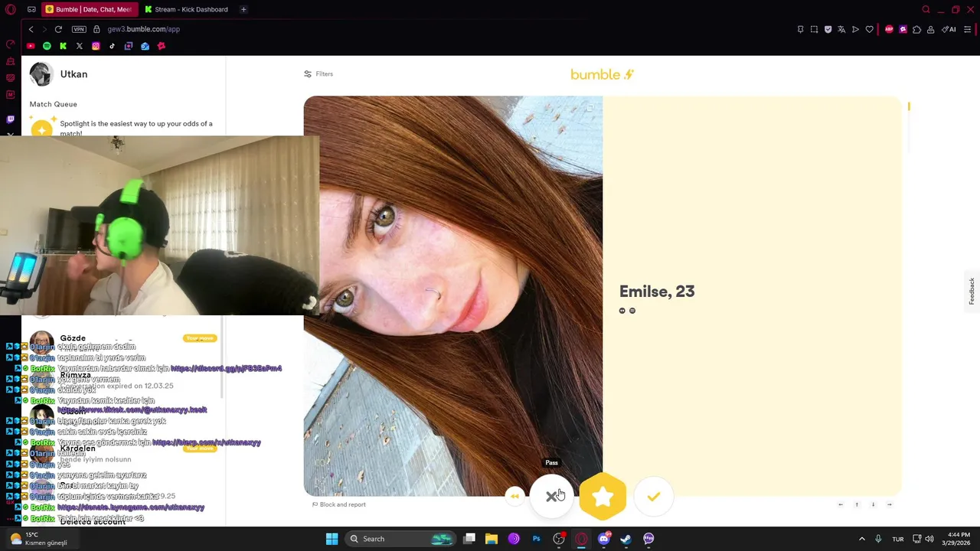Open the extensions puzzle icon
This screenshot has height=551, width=980.
click(916, 29)
